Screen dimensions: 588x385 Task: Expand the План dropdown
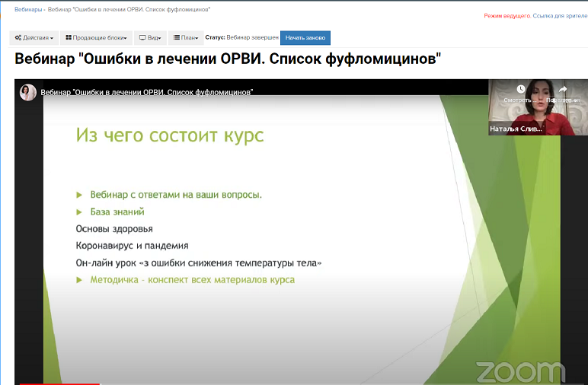pyautogui.click(x=185, y=37)
